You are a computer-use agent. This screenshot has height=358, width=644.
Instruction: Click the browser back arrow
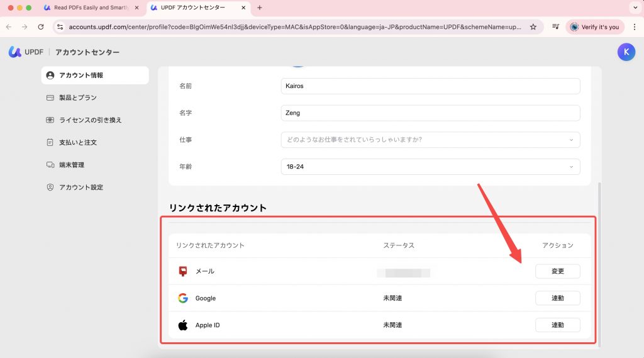tap(9, 26)
